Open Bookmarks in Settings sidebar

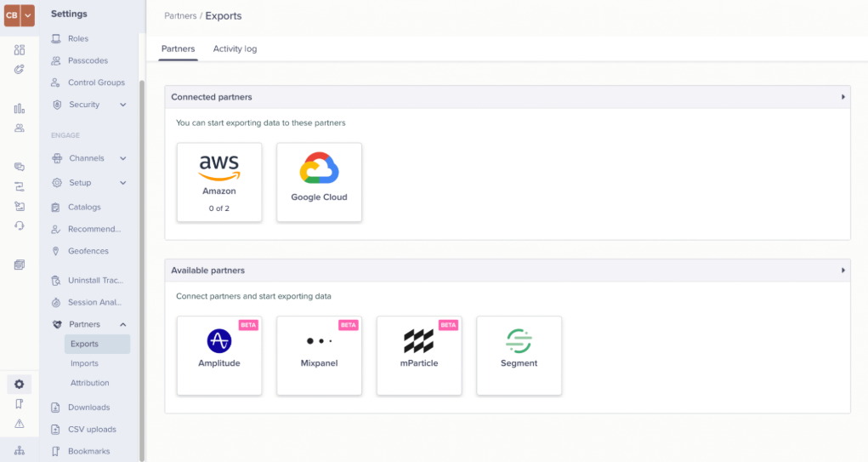point(88,452)
